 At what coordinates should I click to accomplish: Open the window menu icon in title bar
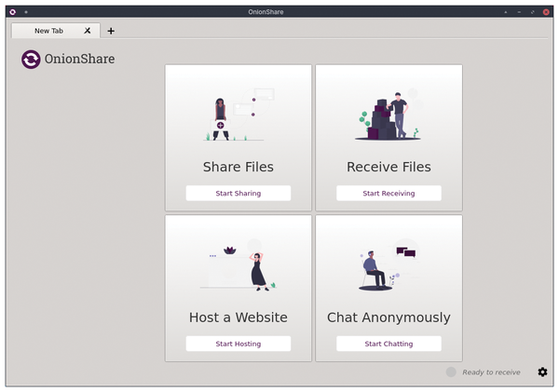point(12,12)
